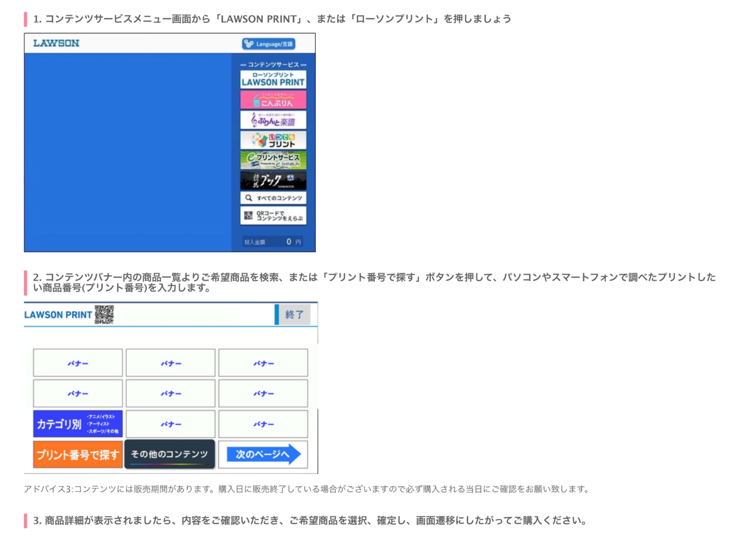
Task: Choose content via the QRコード option
Action: point(273,216)
